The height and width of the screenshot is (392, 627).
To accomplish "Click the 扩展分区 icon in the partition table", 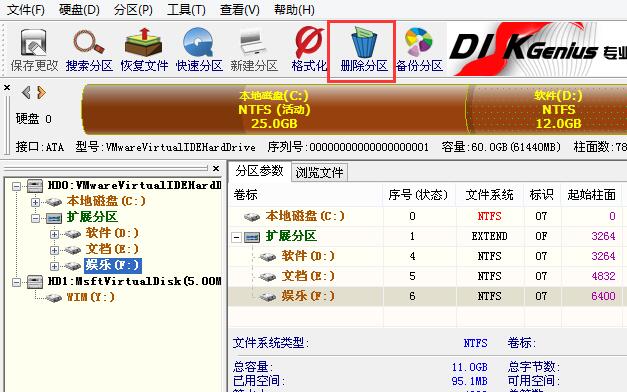I will click(252, 237).
